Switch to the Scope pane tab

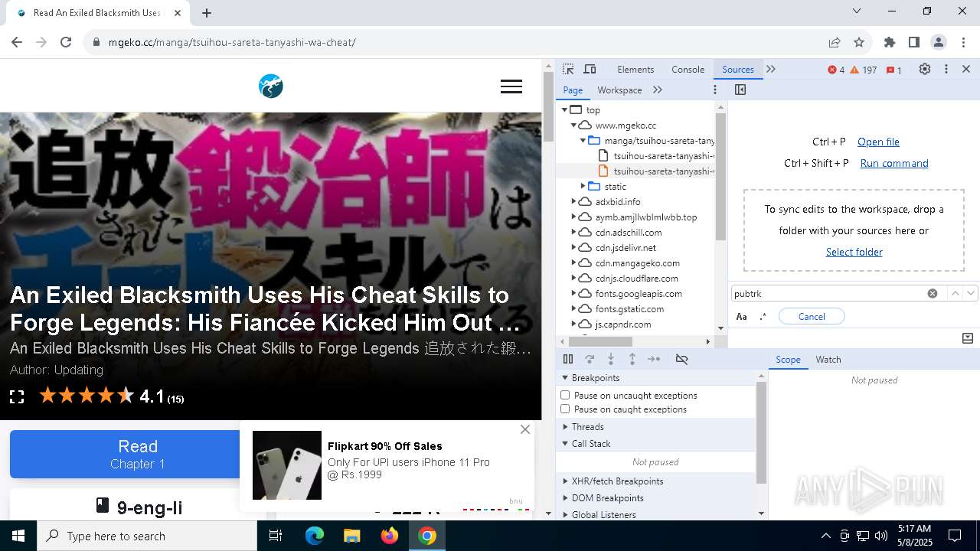tap(788, 359)
